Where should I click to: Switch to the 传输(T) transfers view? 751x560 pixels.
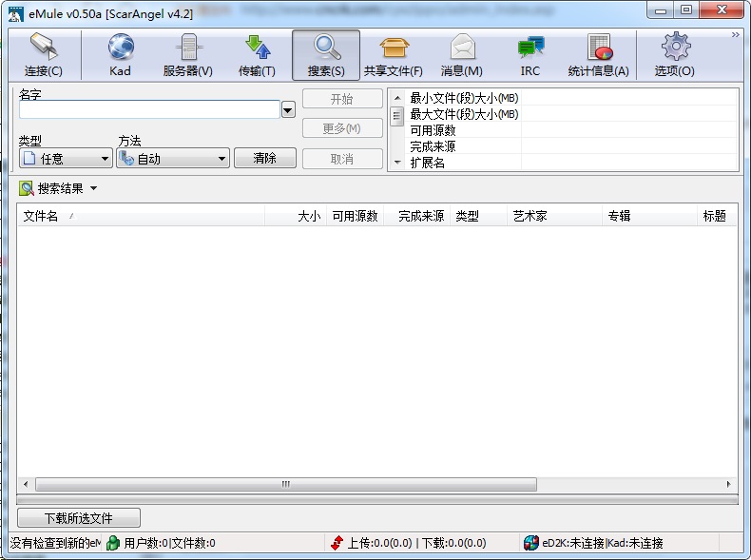[x=257, y=54]
